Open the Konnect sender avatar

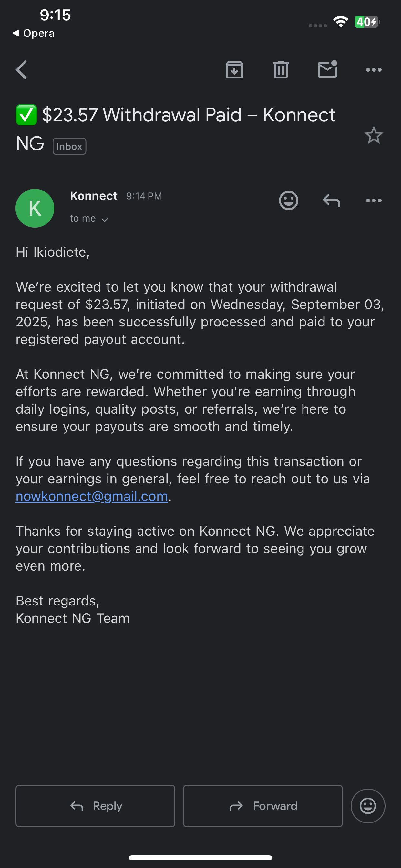(x=35, y=208)
